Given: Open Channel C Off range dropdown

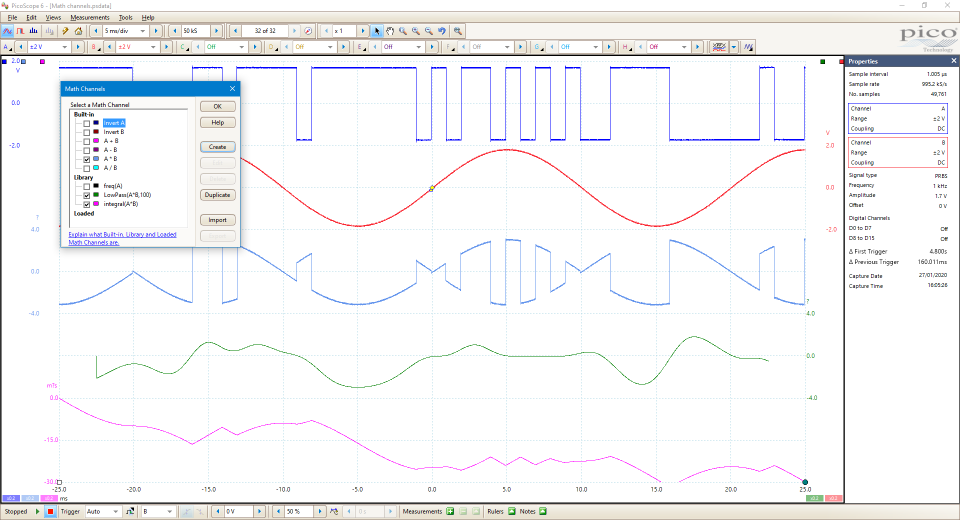Looking at the screenshot, I should (241, 47).
